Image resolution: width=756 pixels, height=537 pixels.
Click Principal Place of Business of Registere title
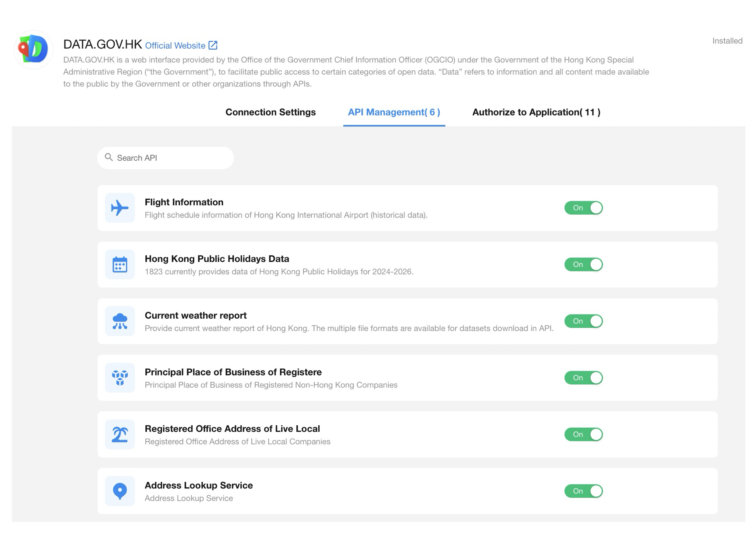coord(233,373)
